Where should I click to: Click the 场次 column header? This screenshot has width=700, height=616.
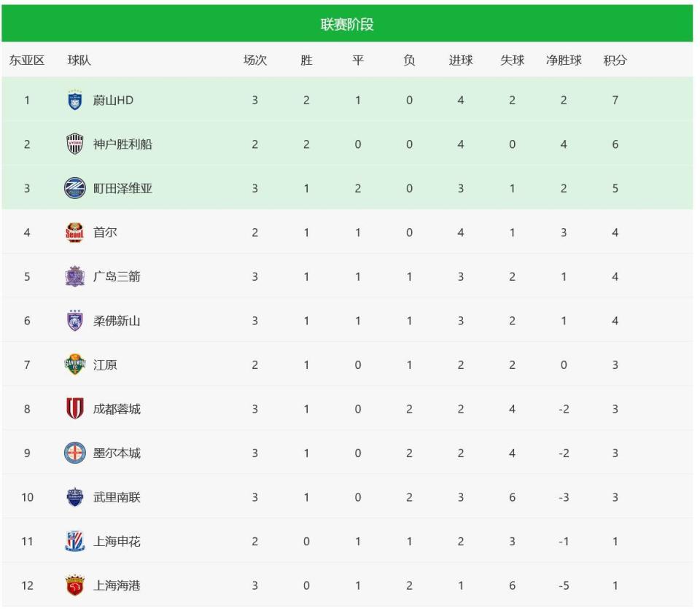[x=255, y=61]
